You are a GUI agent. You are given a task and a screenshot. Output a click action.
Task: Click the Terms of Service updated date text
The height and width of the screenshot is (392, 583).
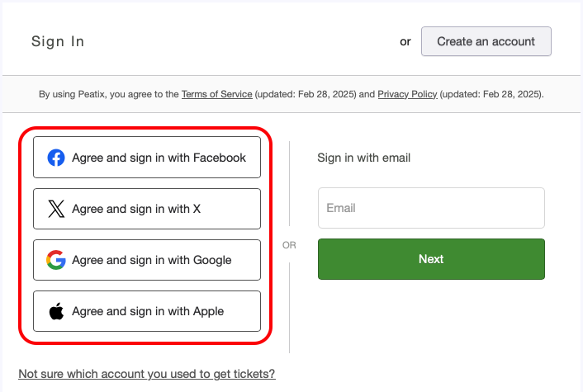pos(306,94)
